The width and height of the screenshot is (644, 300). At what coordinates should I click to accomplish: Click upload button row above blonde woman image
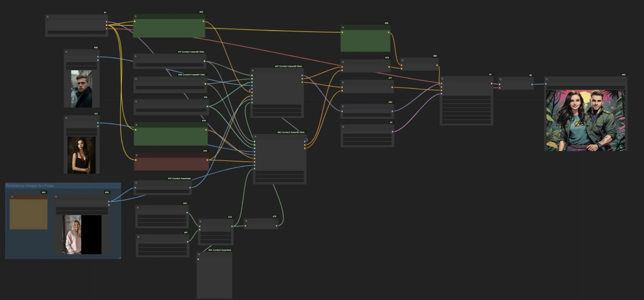81,212
